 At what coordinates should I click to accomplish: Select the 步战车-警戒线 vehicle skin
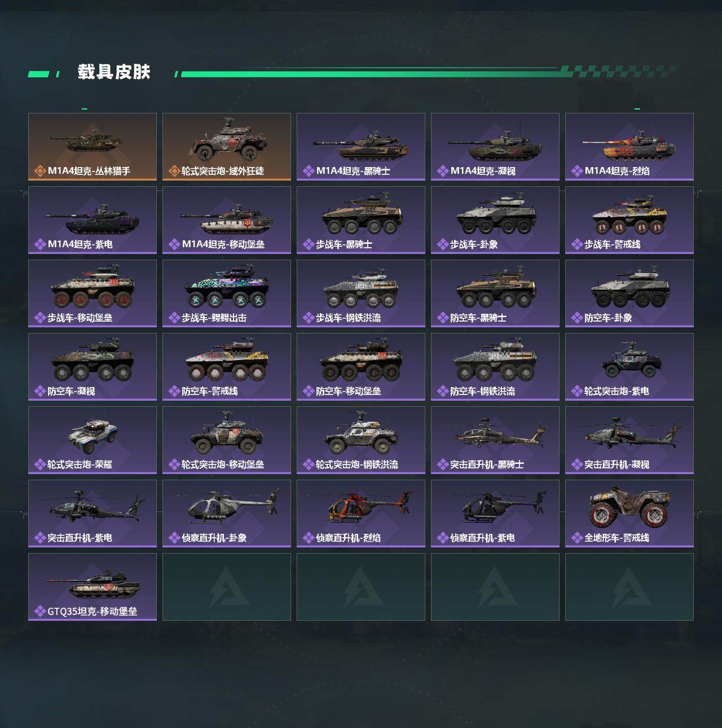coord(629,220)
